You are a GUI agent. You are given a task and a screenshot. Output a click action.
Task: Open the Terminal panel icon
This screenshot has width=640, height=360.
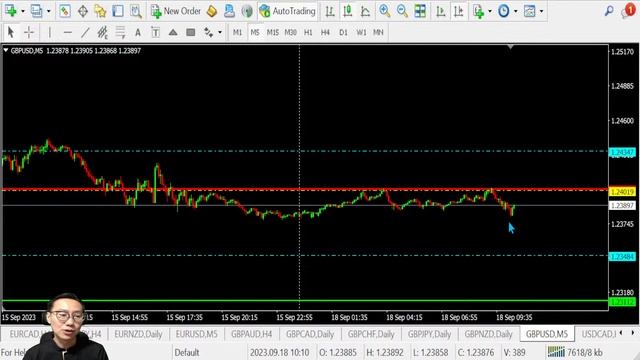[118, 11]
